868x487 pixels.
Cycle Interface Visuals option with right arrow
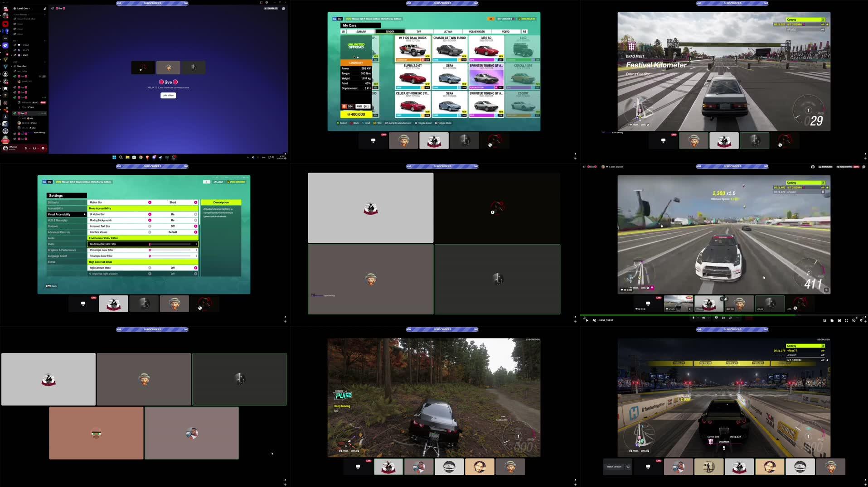pos(196,232)
